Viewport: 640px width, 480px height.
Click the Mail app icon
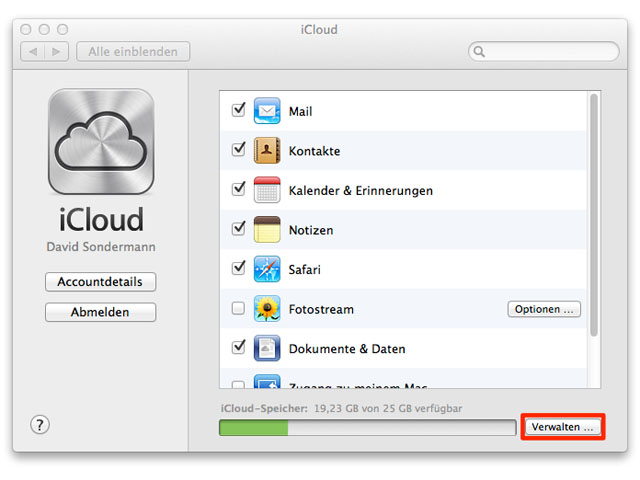click(267, 111)
